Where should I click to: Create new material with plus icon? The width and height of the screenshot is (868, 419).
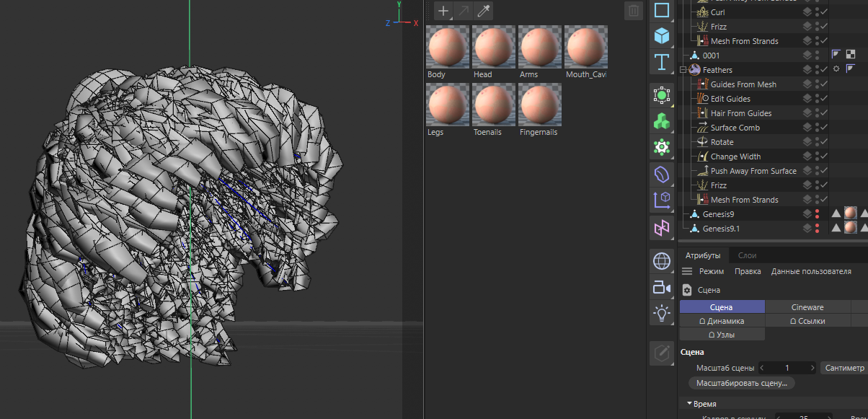coord(443,11)
